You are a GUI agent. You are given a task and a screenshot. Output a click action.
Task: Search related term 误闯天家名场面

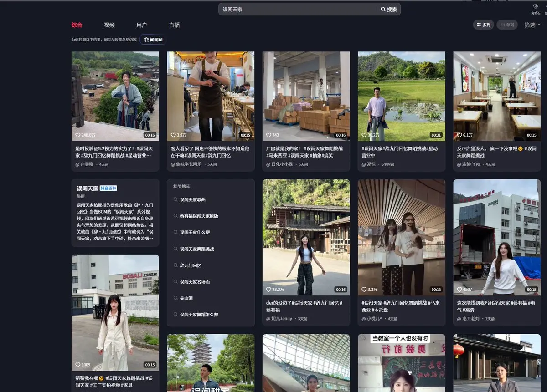[x=195, y=282]
